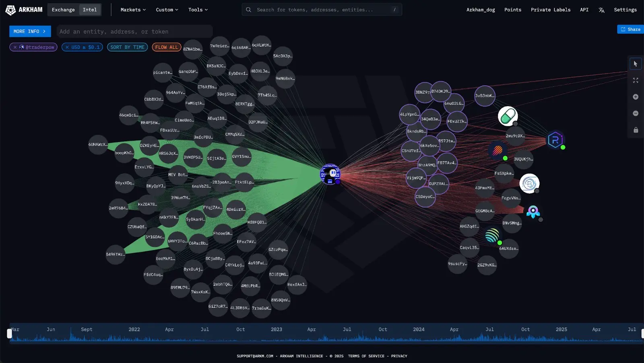The image size is (644, 363).
Task: Select the 9suscFy node
Action: 458,264
